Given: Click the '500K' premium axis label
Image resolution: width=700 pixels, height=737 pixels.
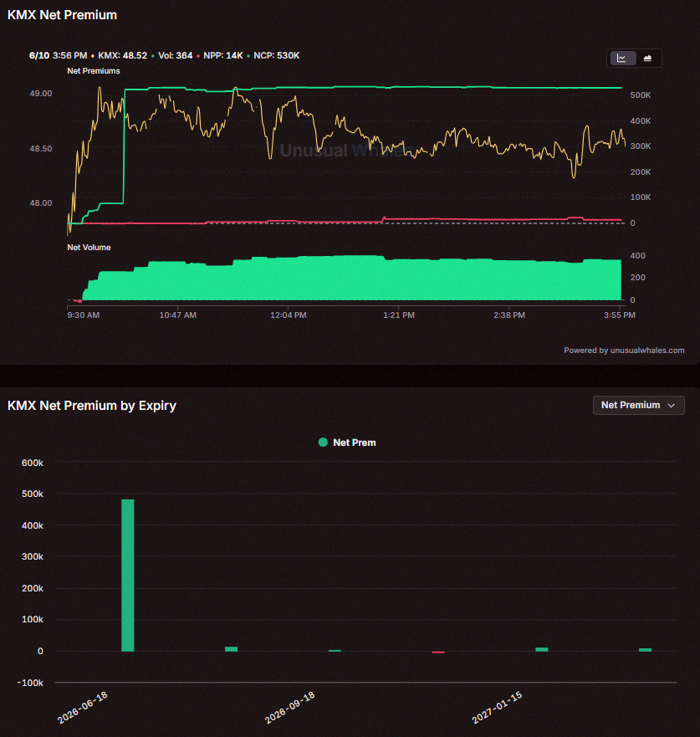Looking at the screenshot, I should pyautogui.click(x=641, y=95).
